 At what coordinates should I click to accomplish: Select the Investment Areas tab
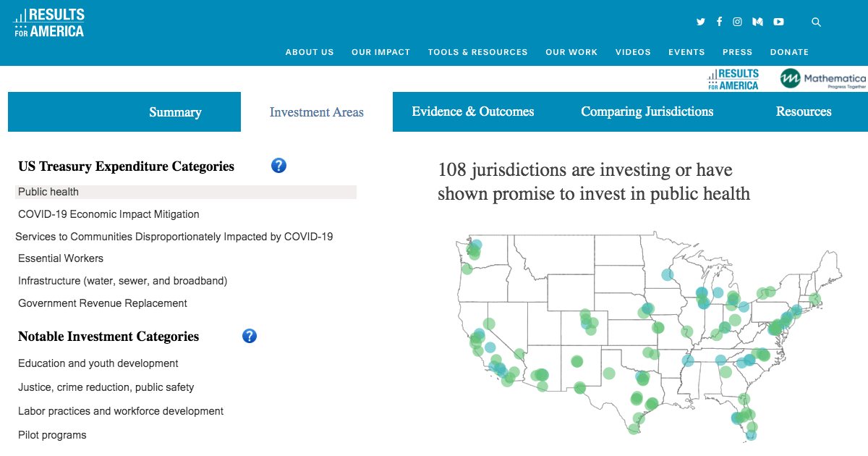click(317, 112)
